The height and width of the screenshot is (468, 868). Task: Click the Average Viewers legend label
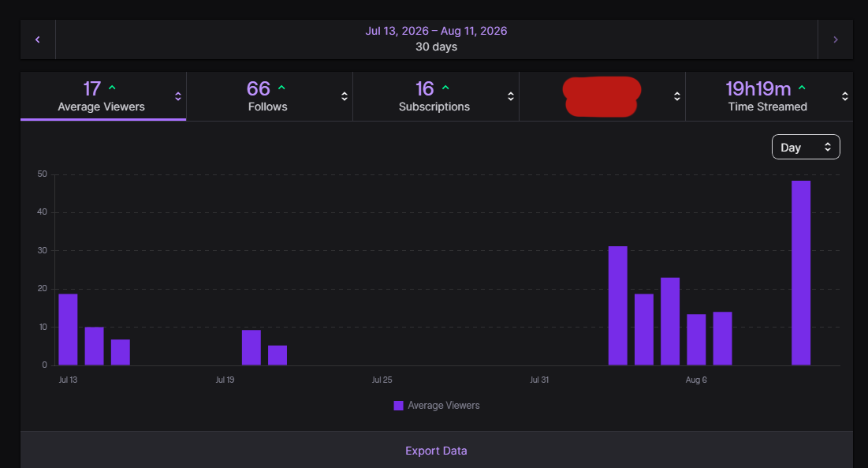(x=443, y=406)
